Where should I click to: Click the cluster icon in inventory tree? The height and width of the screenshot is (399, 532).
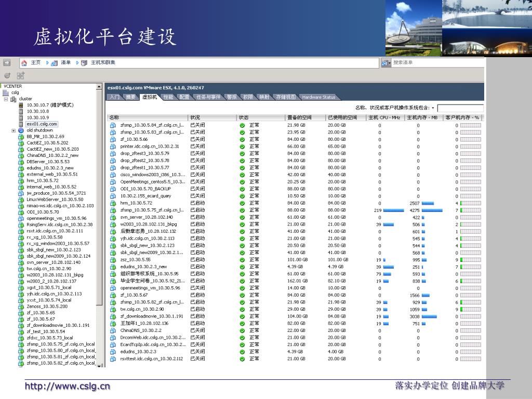[x=14, y=99]
